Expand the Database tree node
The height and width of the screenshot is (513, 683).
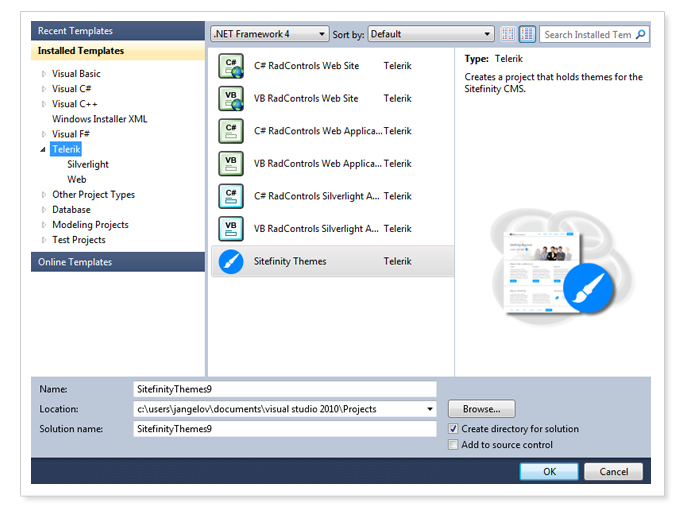click(44, 210)
